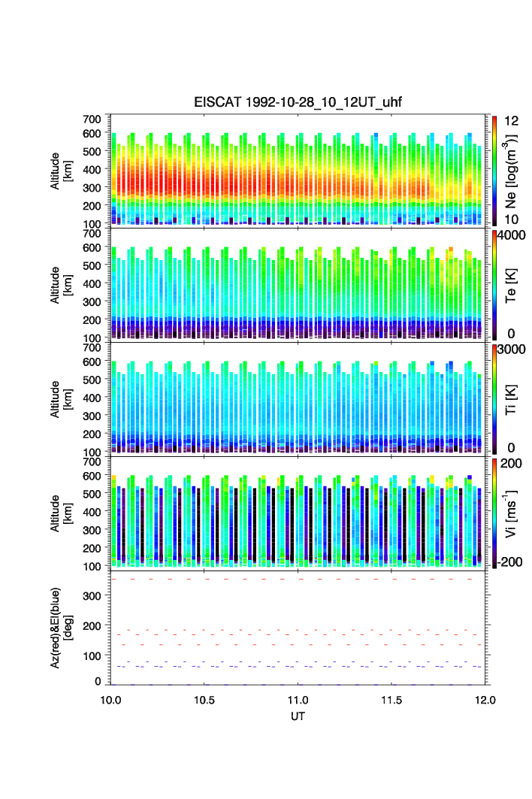532x799 pixels.
Task: Click the "0" minimum on Te colorbar
Action: tap(511, 334)
